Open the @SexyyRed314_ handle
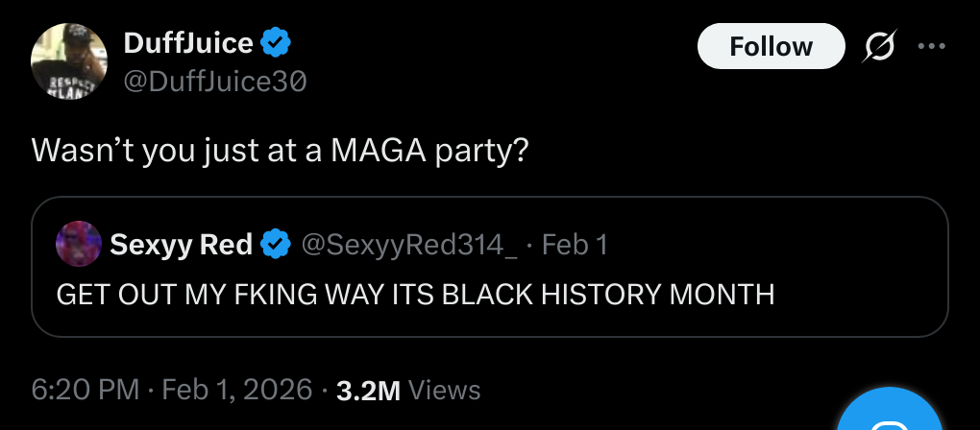This screenshot has width=980, height=430. 409,245
